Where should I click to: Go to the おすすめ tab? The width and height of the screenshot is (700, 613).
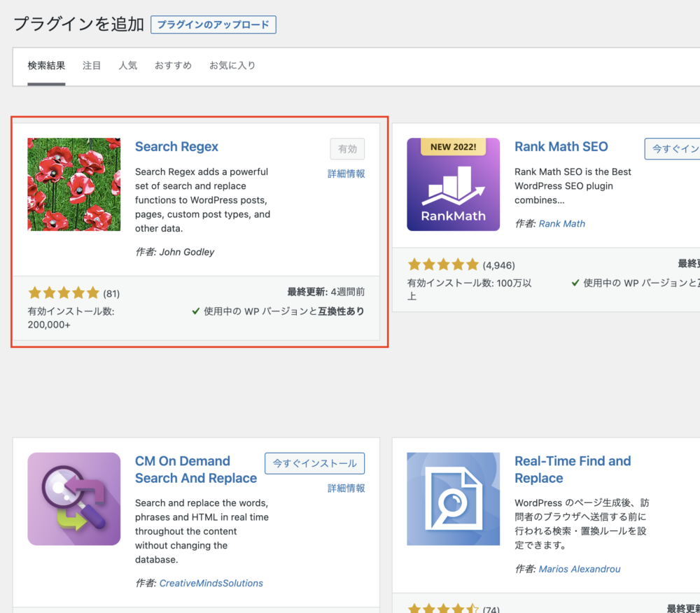pos(173,66)
